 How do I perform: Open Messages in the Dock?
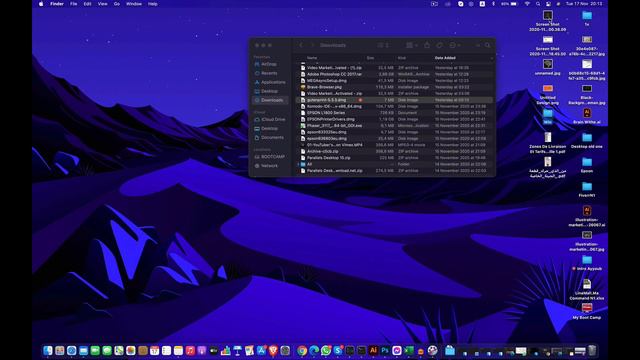tap(107, 350)
